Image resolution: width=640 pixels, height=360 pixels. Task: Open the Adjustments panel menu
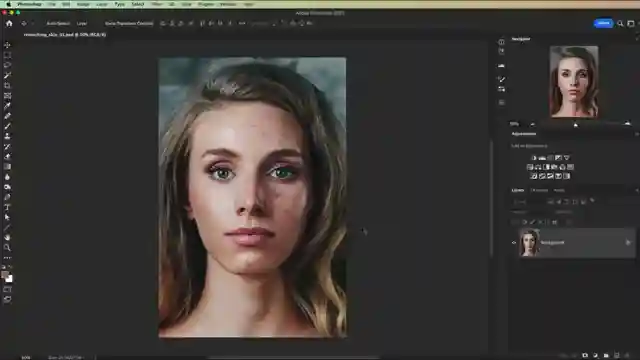pyautogui.click(x=636, y=134)
